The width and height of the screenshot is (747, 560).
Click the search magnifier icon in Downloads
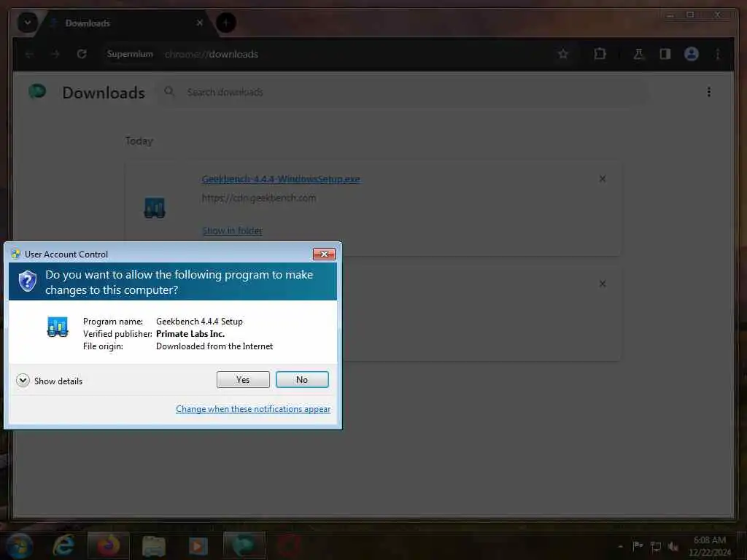169,91
